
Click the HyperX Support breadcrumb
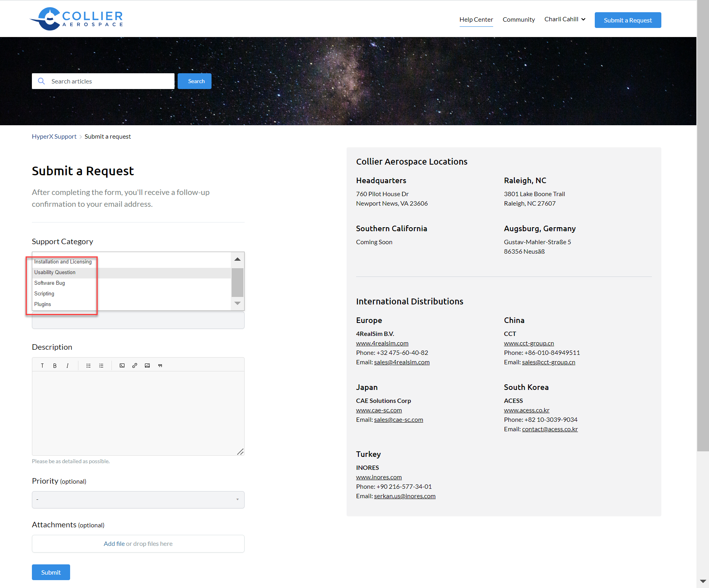54,136
